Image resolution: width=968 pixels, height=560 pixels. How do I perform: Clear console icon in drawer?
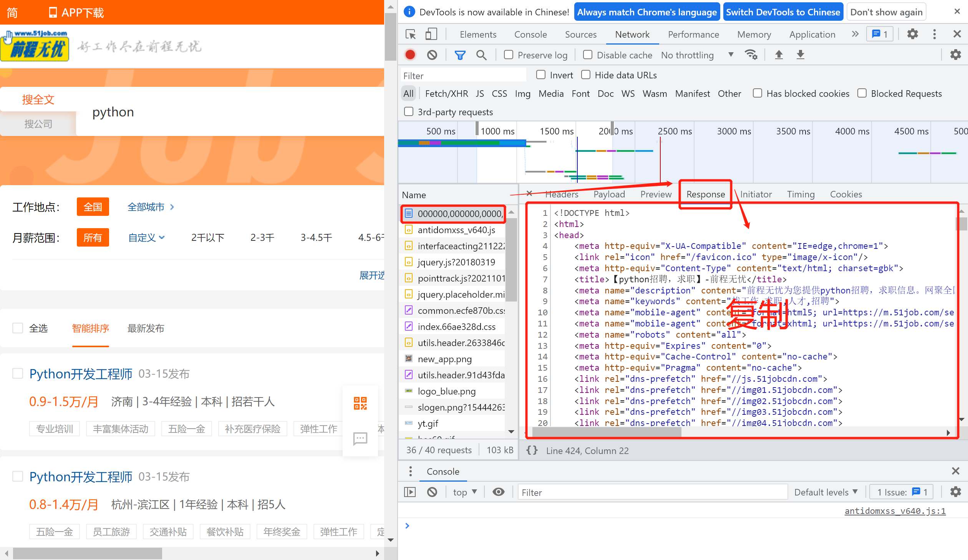click(432, 492)
